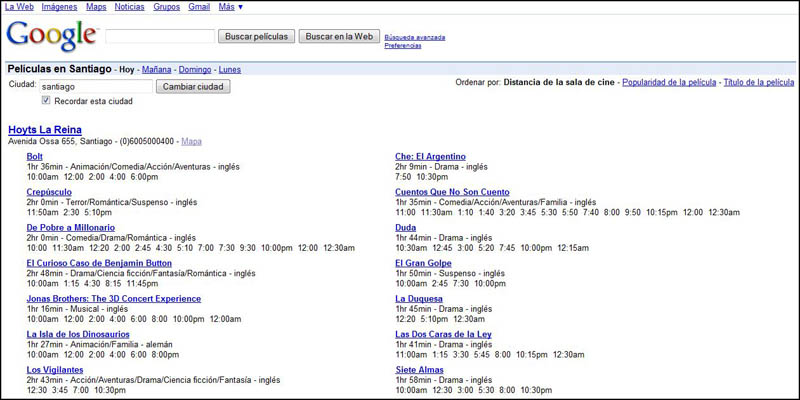
Task: Sort by 'Popularidad de la película'
Action: 669,82
